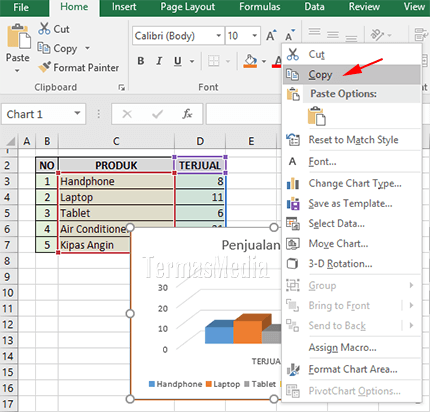This screenshot has width=430, height=412.
Task: Open Clipboard group dialog launcher
Action: click(x=122, y=87)
